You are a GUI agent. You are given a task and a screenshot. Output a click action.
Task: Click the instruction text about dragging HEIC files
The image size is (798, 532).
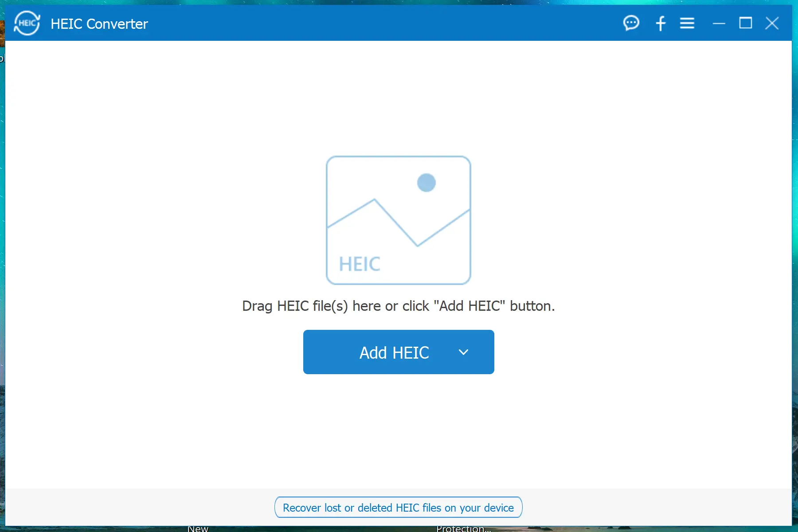[398, 306]
